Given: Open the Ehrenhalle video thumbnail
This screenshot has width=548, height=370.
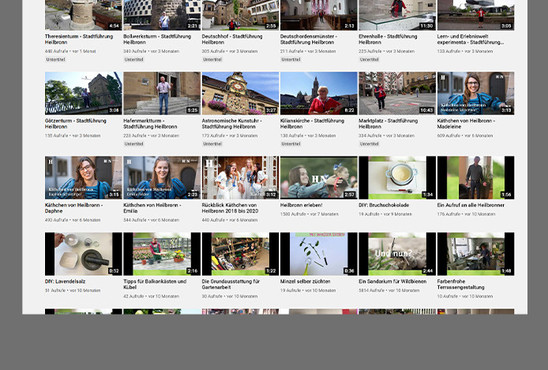Looking at the screenshot, I should [x=397, y=15].
